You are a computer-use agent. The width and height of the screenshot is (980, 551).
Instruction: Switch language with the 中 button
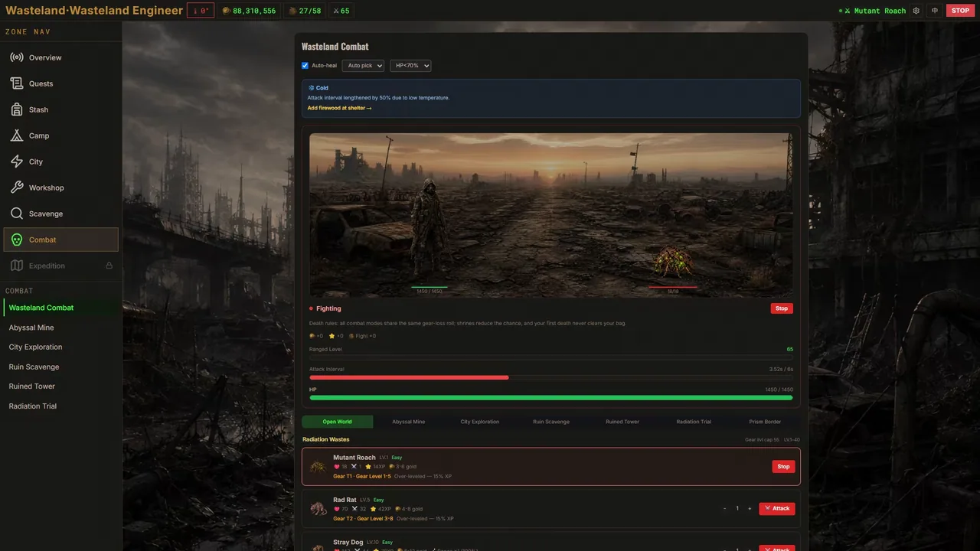point(934,11)
